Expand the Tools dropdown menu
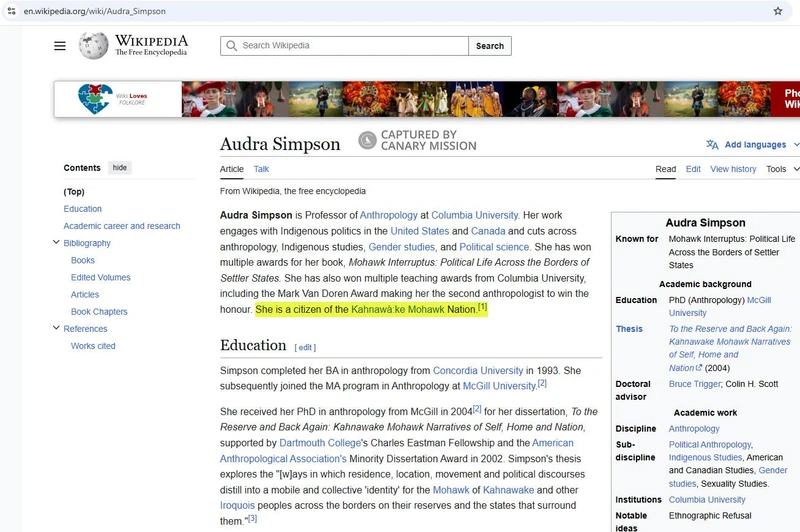Viewport: 800px width, 532px height. [x=782, y=169]
